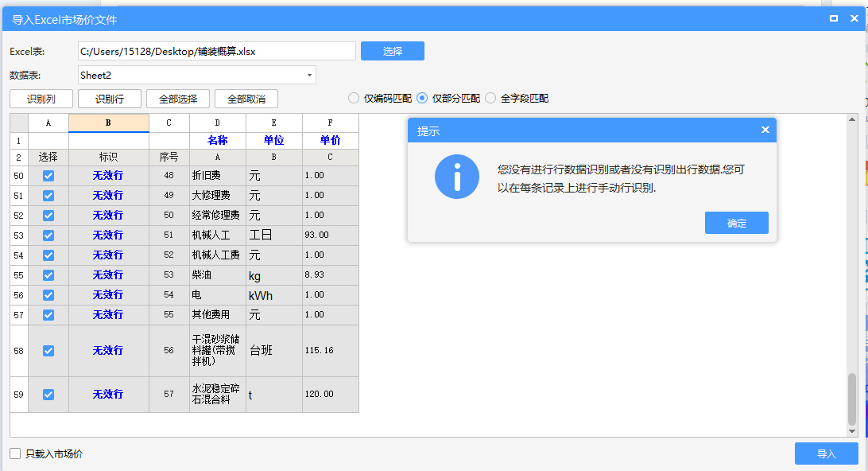Click 无效行 label in row 50
The image size is (868, 471).
[x=108, y=176]
